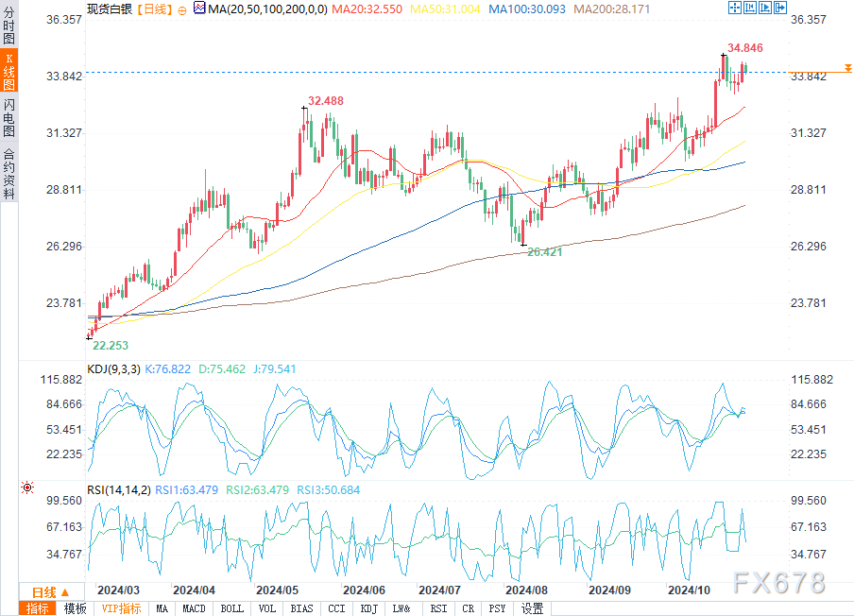
Task: Toggle the BOLL indicator
Action: [231, 608]
